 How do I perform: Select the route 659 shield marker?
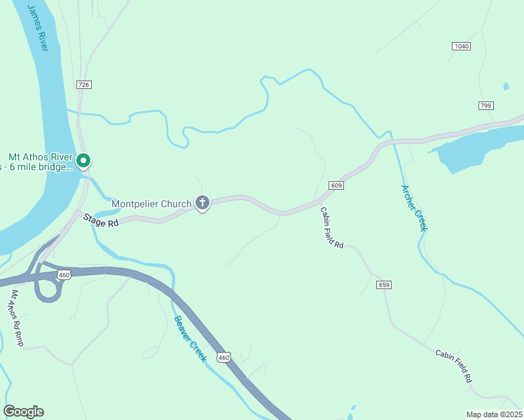pos(384,285)
